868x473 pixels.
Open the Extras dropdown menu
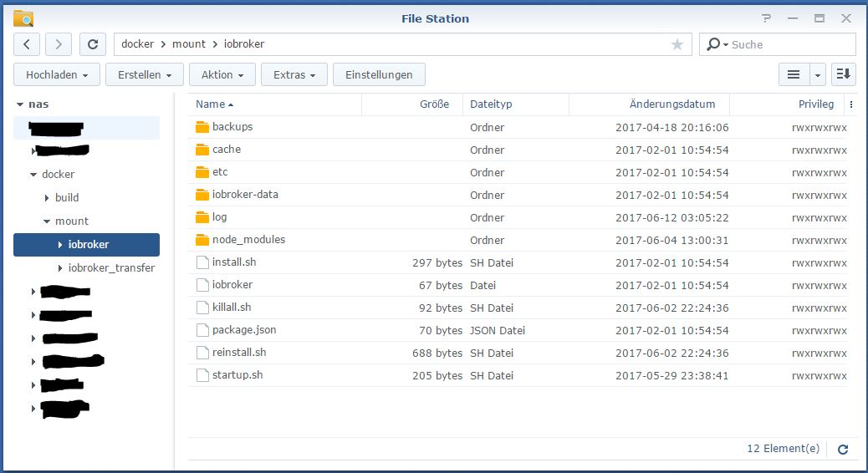[294, 74]
